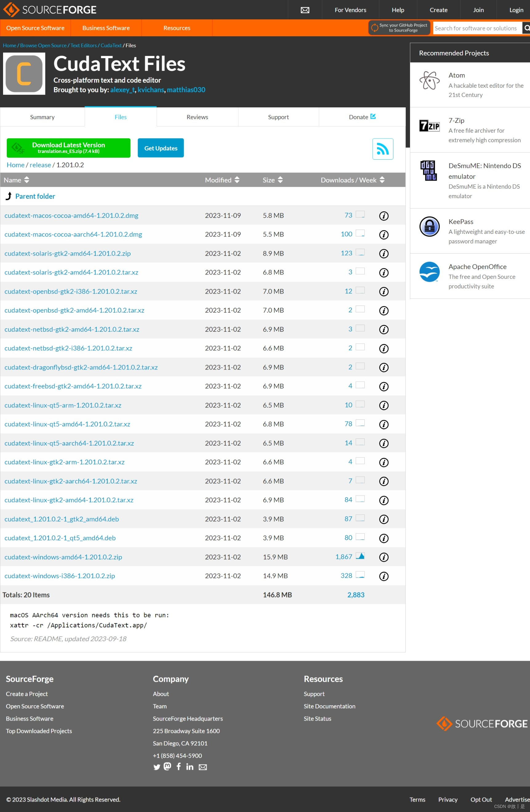Click the RSS feed icon
Screen dimensions: 530x812
pyautogui.click(x=383, y=149)
